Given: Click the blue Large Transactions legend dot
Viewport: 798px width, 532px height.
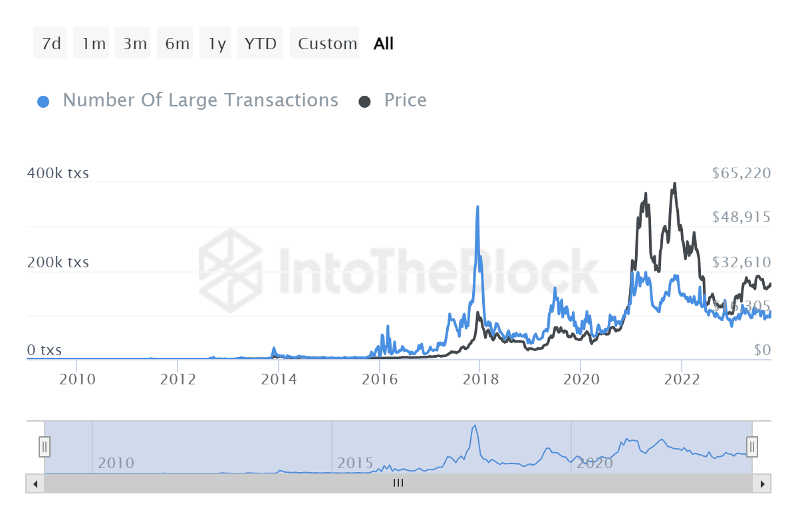Looking at the screenshot, I should tap(44, 102).
